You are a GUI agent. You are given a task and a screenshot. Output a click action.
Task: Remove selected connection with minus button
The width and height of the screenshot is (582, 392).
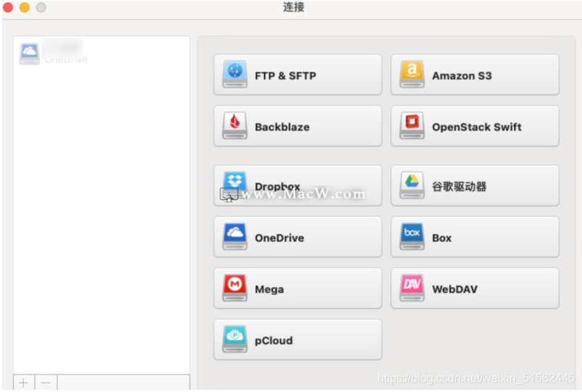(46, 383)
